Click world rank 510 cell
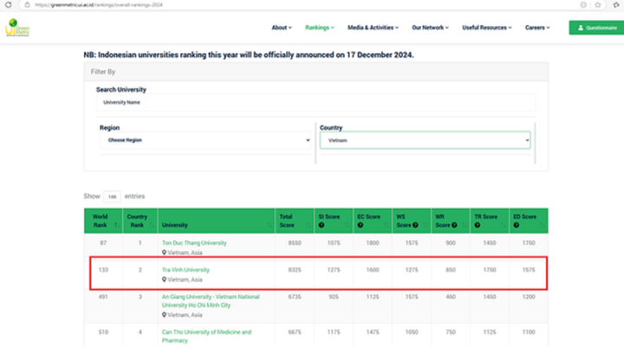624x364 pixels. click(103, 332)
